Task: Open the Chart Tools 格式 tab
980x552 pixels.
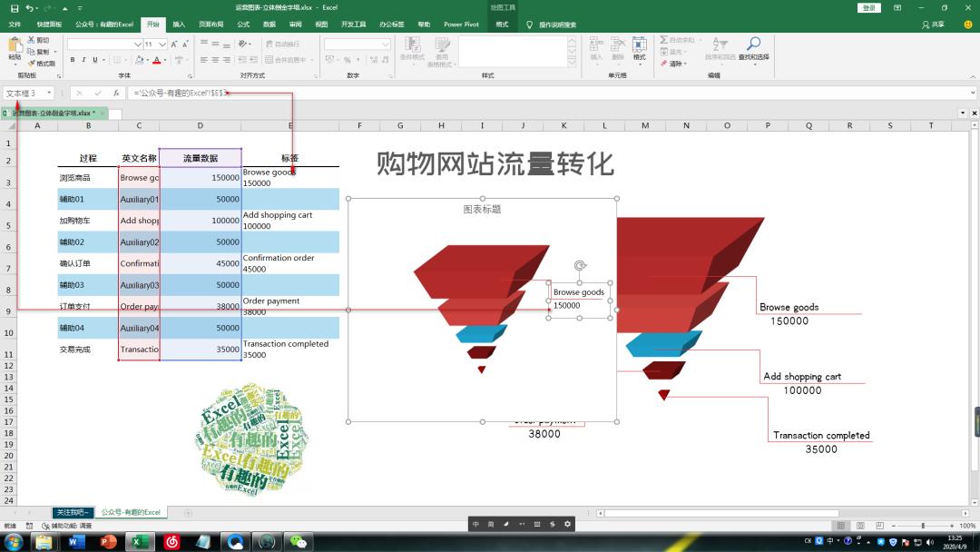Action: [x=503, y=25]
